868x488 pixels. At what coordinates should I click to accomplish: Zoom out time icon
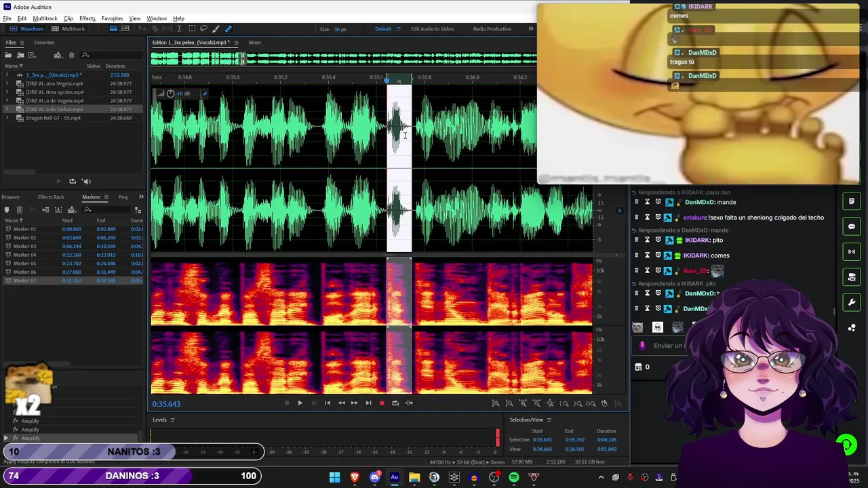click(x=536, y=403)
